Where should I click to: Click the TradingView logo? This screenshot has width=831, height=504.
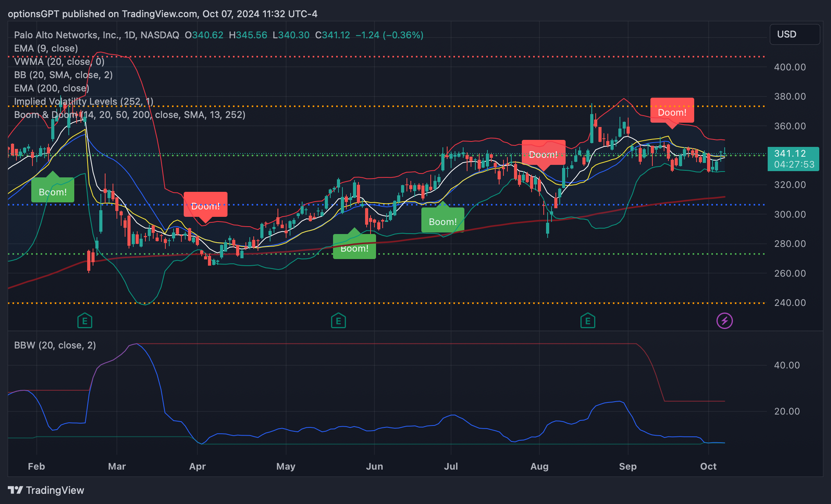click(46, 490)
